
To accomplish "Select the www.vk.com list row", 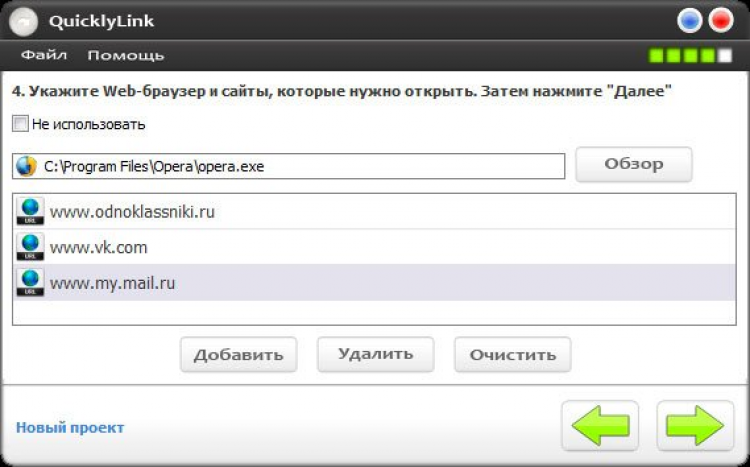I will coord(374,247).
